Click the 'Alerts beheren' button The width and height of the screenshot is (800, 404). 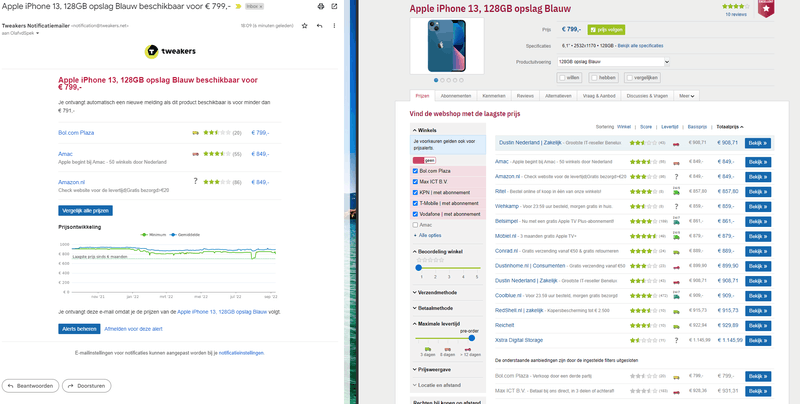(79, 329)
